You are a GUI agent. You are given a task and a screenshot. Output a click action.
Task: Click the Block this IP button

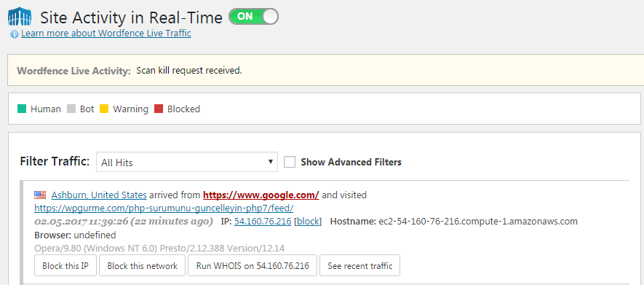click(65, 265)
